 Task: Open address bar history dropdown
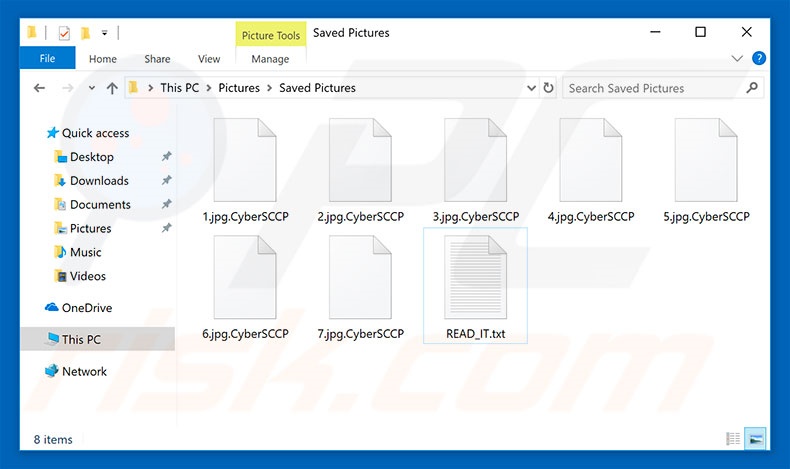530,88
